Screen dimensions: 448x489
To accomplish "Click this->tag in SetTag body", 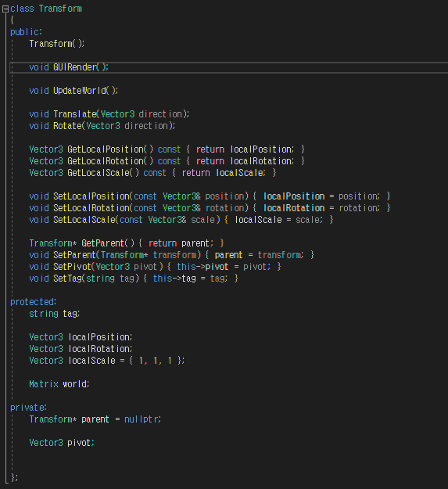I will tap(174, 279).
